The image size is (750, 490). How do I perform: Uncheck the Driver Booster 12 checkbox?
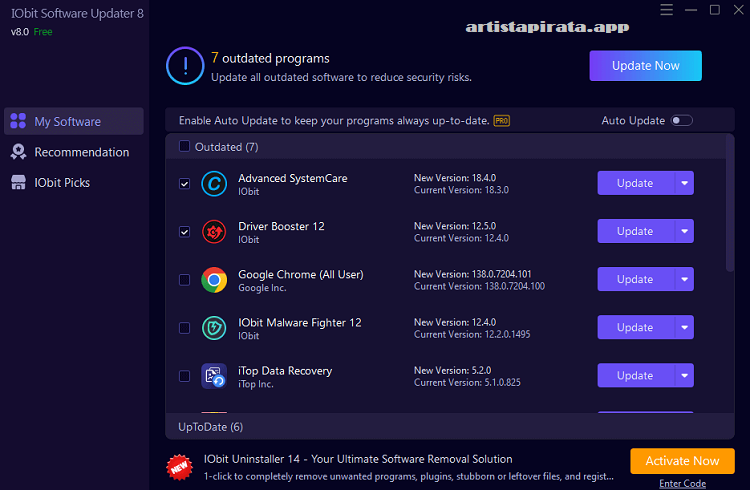tap(184, 232)
